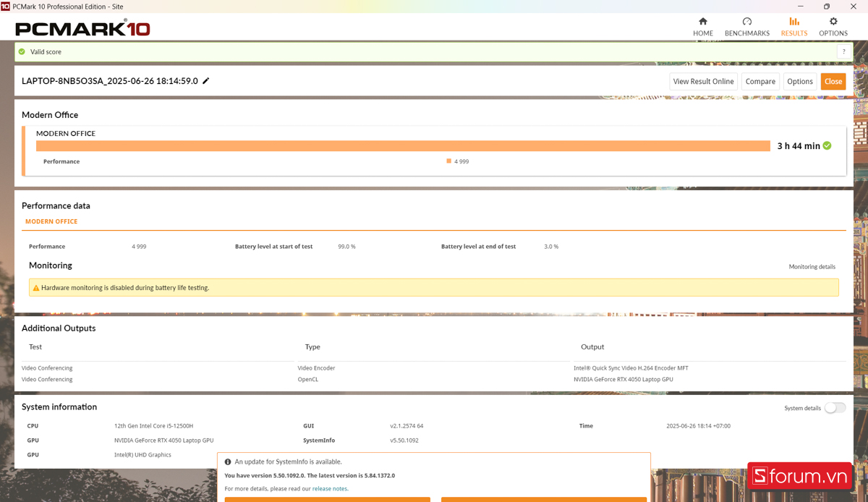This screenshot has height=502, width=868.
Task: Click the OpenCL type cell
Action: (x=308, y=379)
